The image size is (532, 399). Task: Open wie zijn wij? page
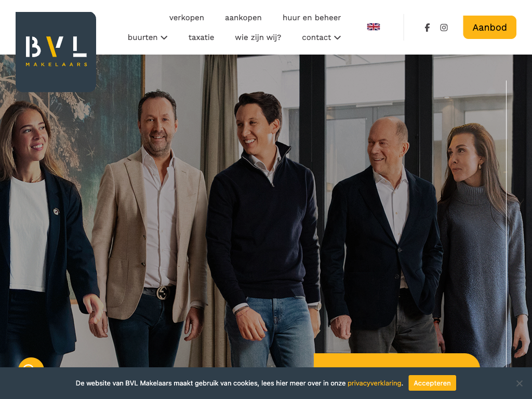tap(258, 37)
